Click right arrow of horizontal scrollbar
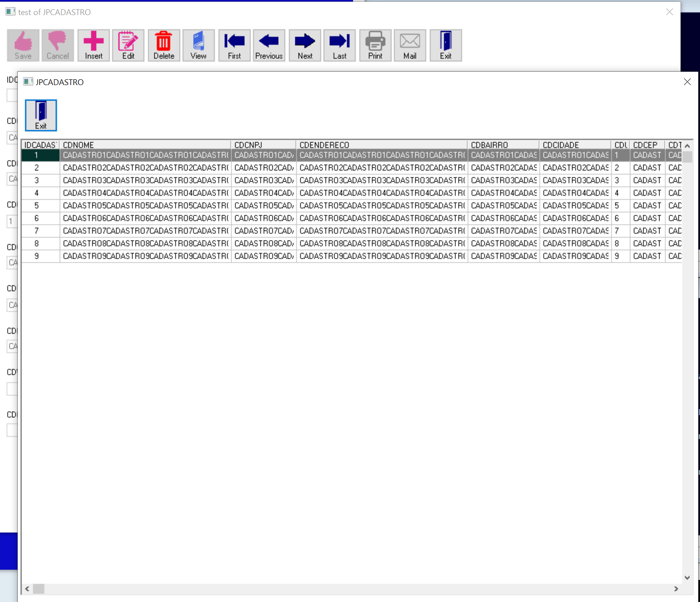700x602 pixels. (x=676, y=589)
